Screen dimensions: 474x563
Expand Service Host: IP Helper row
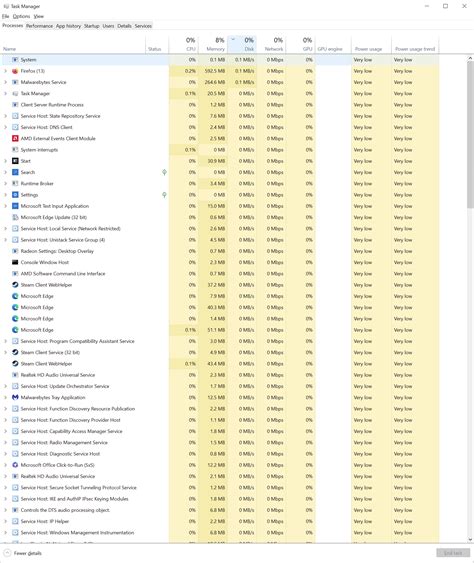point(5,521)
